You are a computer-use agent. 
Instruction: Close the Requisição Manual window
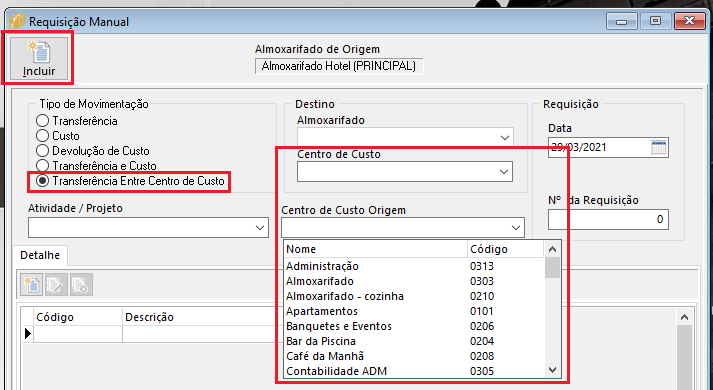click(689, 21)
